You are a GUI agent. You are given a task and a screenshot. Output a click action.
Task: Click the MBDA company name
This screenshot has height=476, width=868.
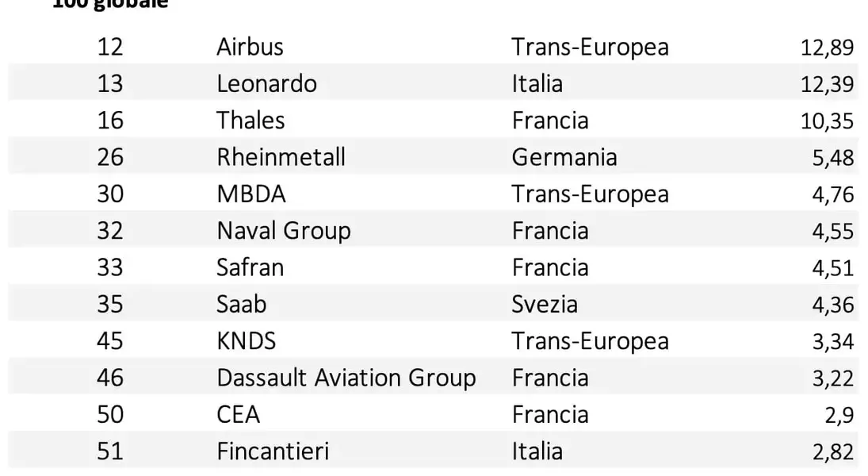tap(251, 194)
